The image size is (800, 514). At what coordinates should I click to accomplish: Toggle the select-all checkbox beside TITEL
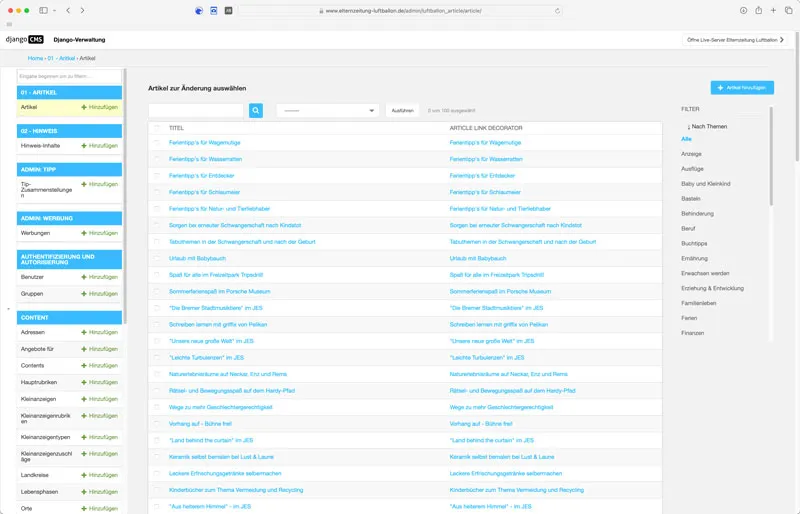(157, 128)
